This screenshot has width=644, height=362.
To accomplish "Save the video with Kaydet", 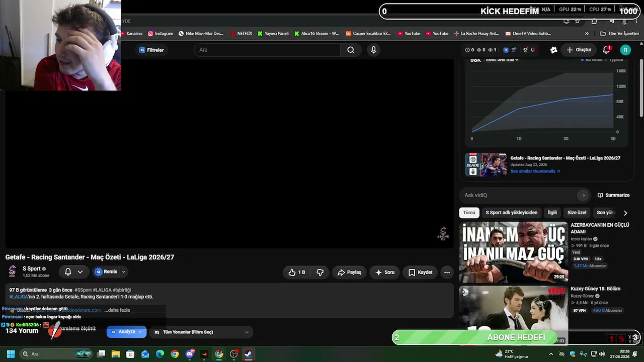I will click(420, 272).
